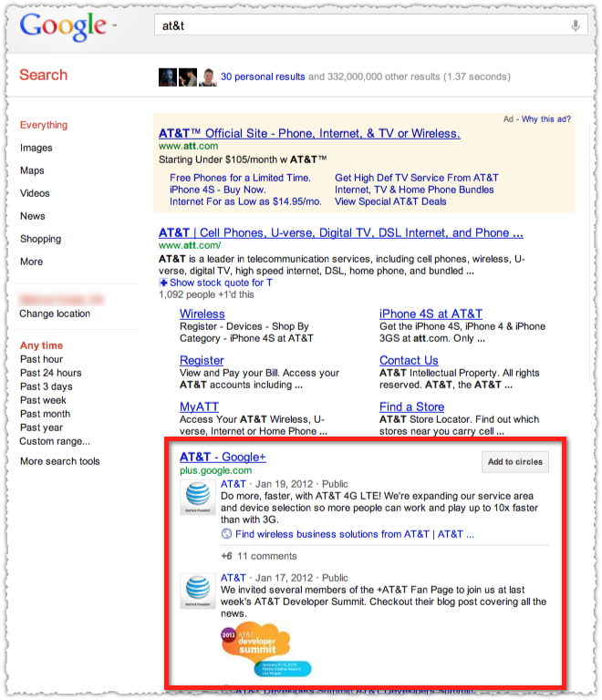Open View Special AT&T Deals link

(x=390, y=201)
